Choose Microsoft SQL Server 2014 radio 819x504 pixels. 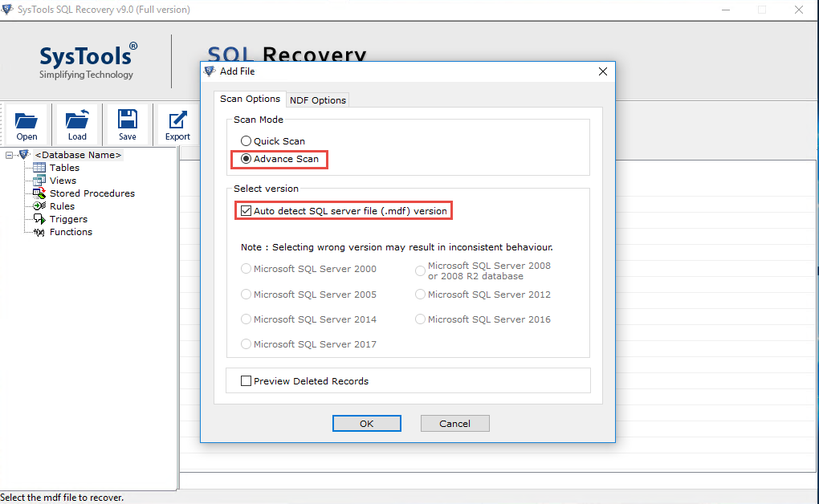[246, 319]
